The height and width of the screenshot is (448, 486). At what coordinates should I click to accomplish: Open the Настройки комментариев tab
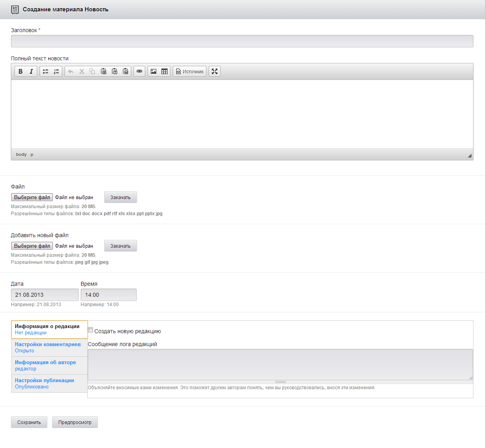coord(48,345)
